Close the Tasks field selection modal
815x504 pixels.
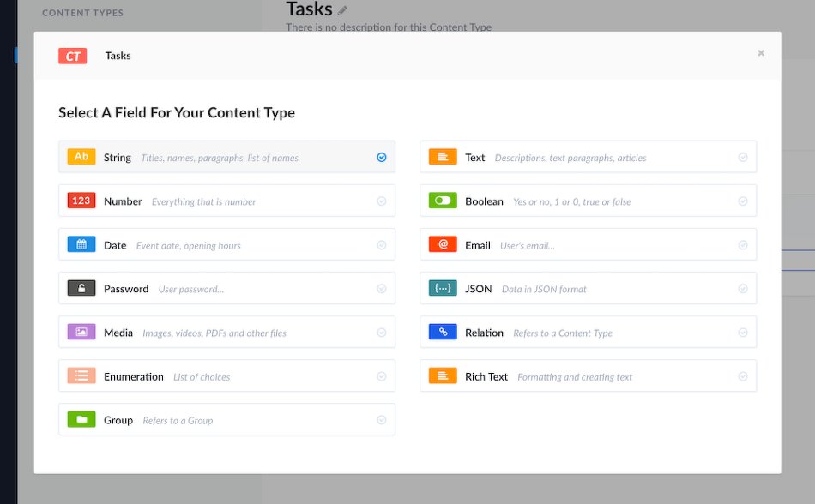coord(761,53)
